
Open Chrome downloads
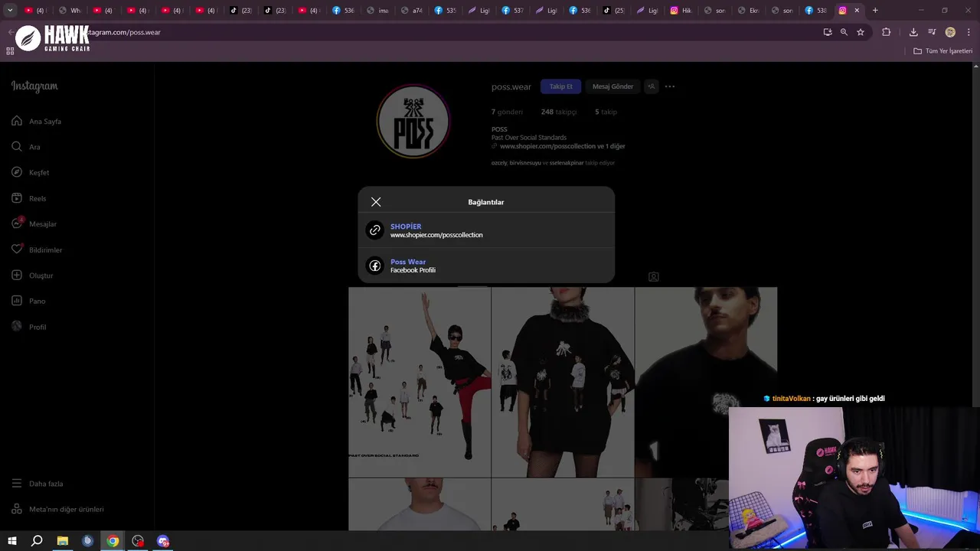point(913,32)
